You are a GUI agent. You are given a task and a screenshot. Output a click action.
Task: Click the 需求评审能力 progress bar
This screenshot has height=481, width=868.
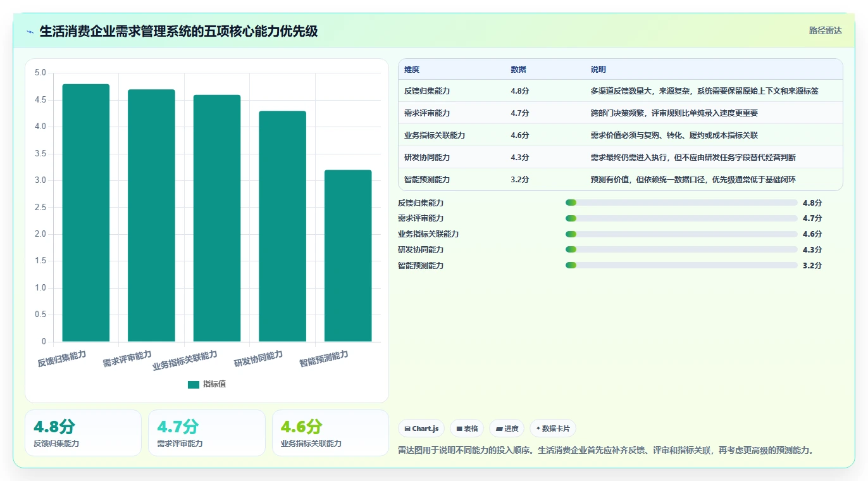click(681, 218)
